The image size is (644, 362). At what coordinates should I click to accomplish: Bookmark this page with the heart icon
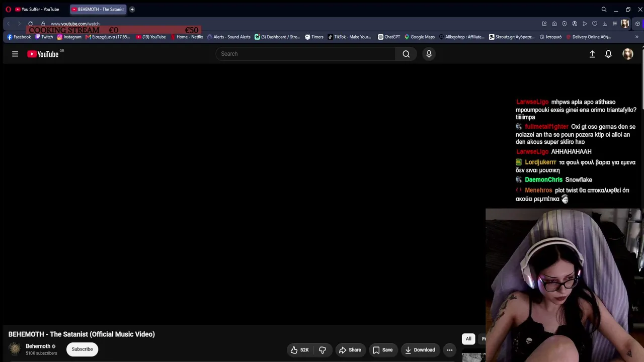(595, 24)
